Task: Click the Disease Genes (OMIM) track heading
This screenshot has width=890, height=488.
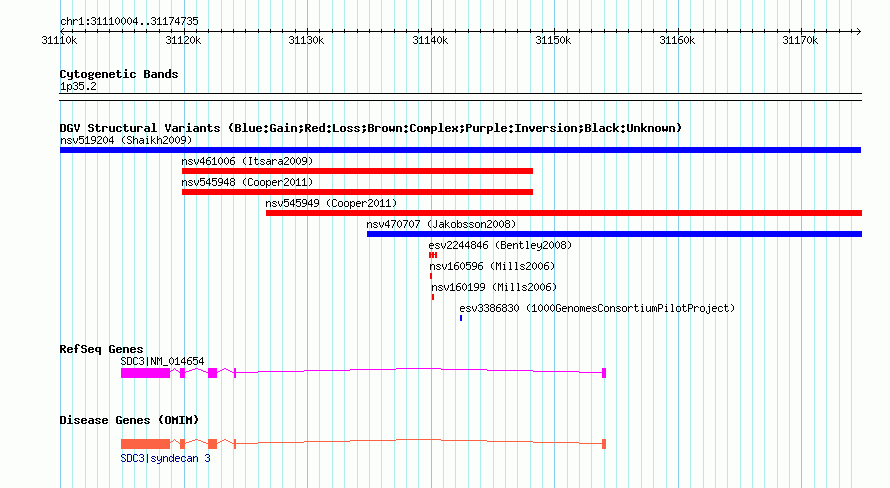Action: (x=129, y=420)
